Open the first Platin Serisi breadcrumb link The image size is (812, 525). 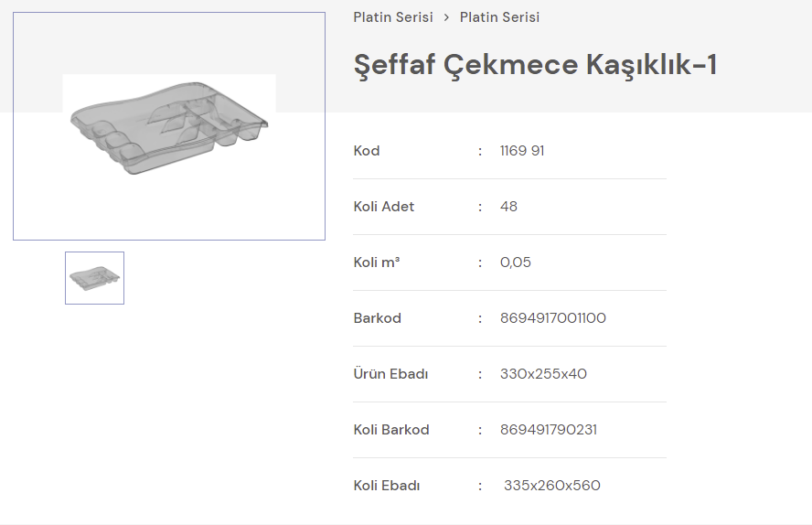(x=393, y=17)
